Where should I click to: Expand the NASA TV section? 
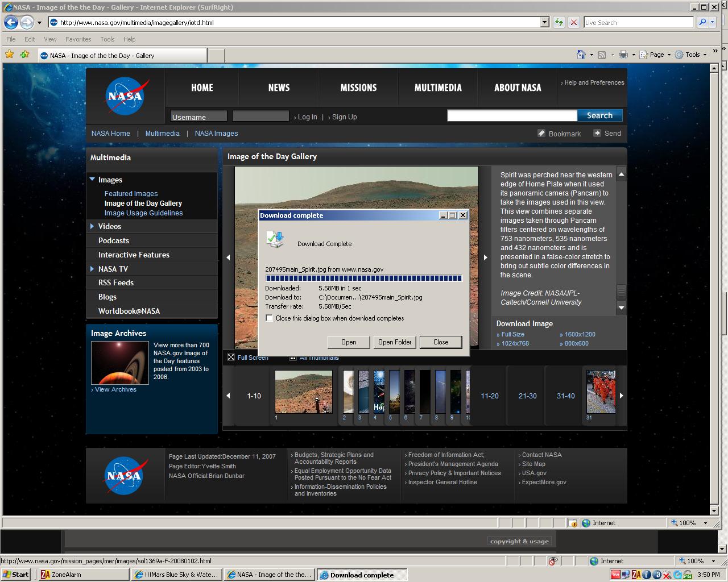tap(92, 269)
